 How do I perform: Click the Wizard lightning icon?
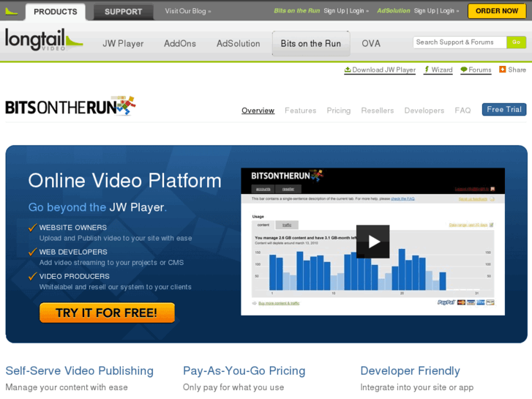pos(427,70)
